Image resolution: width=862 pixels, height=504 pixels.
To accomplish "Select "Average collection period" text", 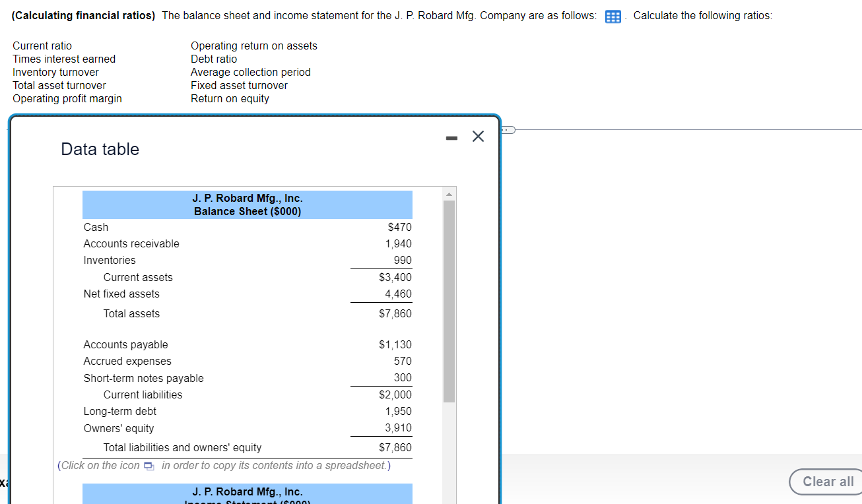I will 250,72.
